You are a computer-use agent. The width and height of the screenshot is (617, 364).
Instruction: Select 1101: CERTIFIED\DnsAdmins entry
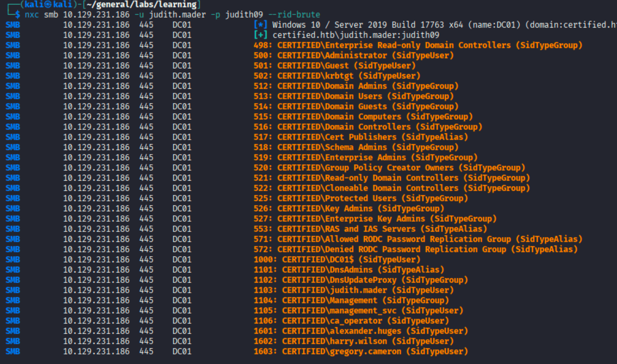point(349,270)
